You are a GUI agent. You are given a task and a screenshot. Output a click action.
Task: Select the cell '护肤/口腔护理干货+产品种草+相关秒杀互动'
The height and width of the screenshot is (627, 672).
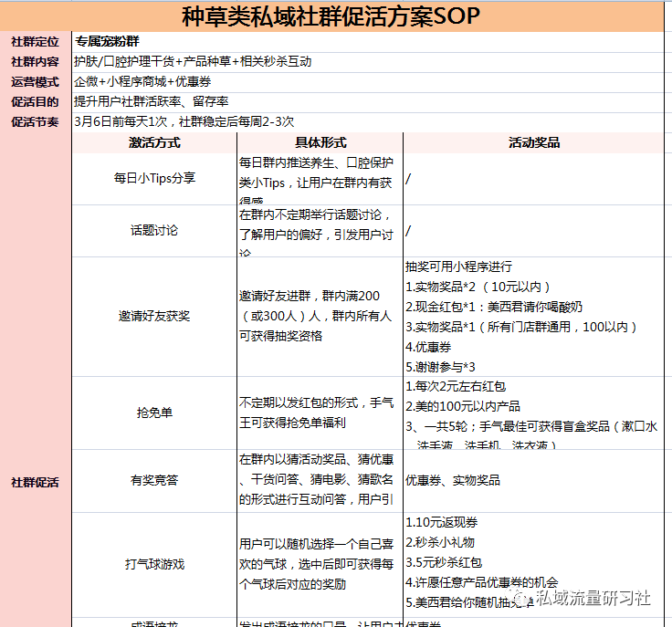click(368, 62)
